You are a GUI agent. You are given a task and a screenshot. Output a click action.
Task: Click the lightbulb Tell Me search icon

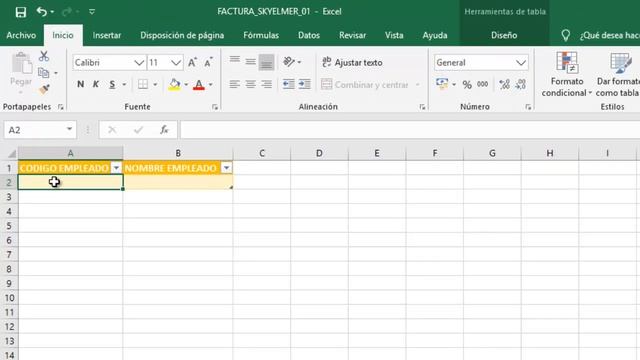tap(565, 35)
